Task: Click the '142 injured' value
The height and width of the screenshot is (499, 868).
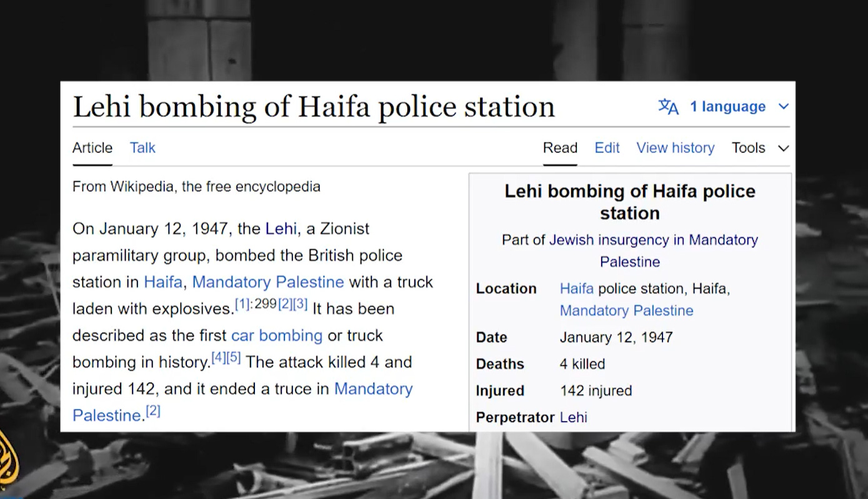Action: 596,391
